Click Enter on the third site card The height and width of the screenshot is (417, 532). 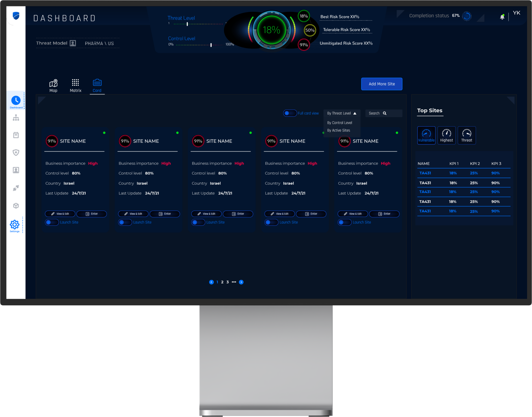[x=238, y=214]
